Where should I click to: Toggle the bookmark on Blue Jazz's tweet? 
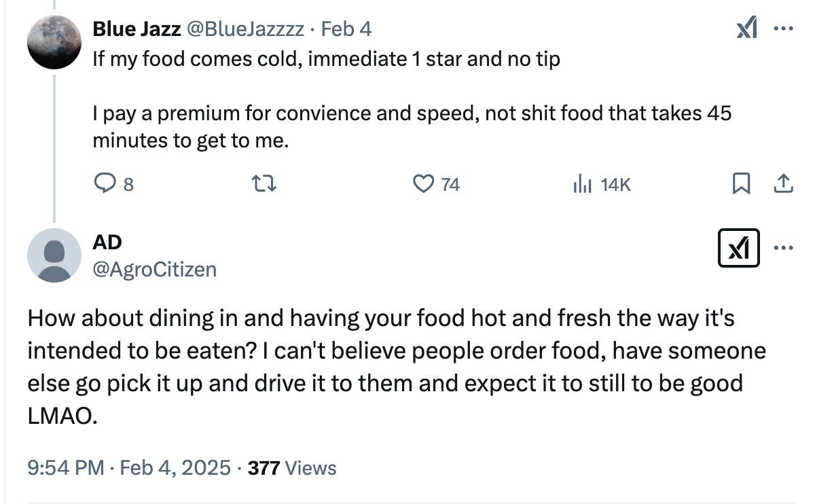tap(742, 183)
